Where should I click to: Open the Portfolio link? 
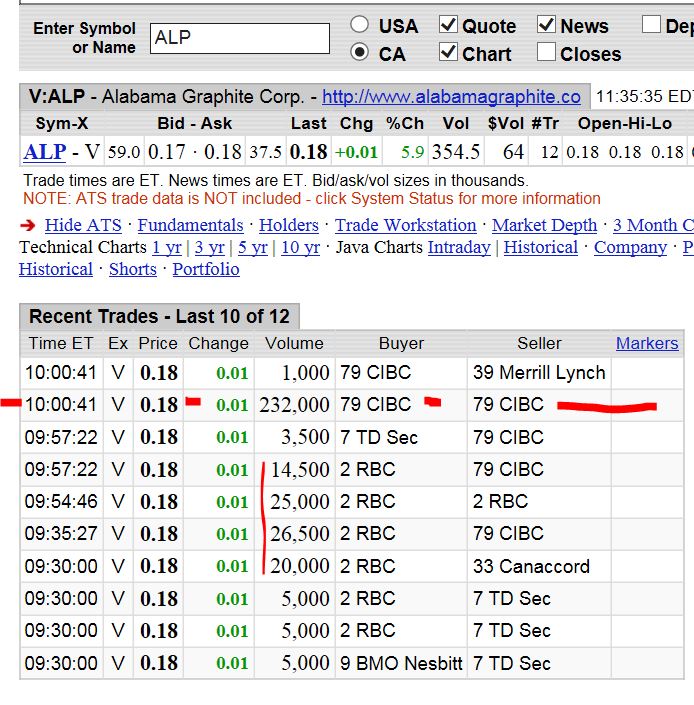206,269
